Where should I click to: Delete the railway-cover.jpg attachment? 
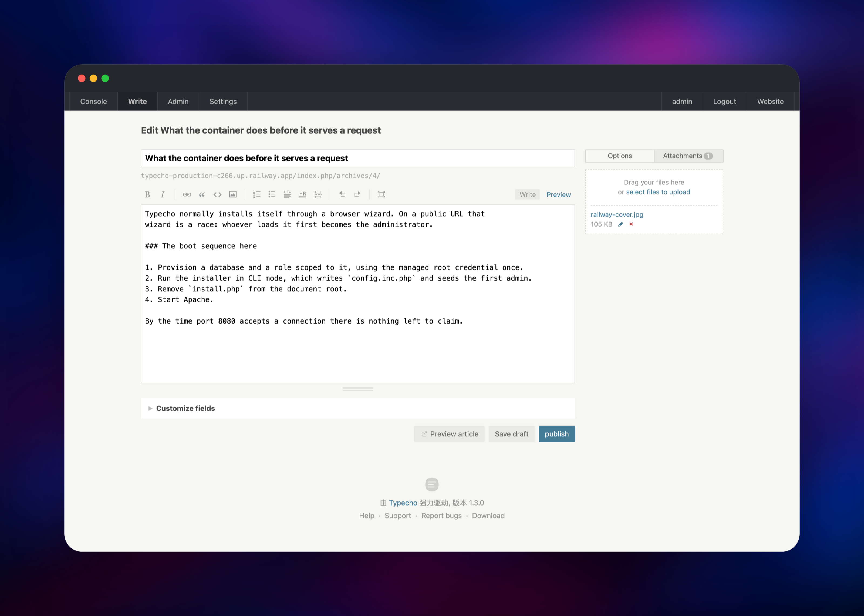tap(631, 224)
